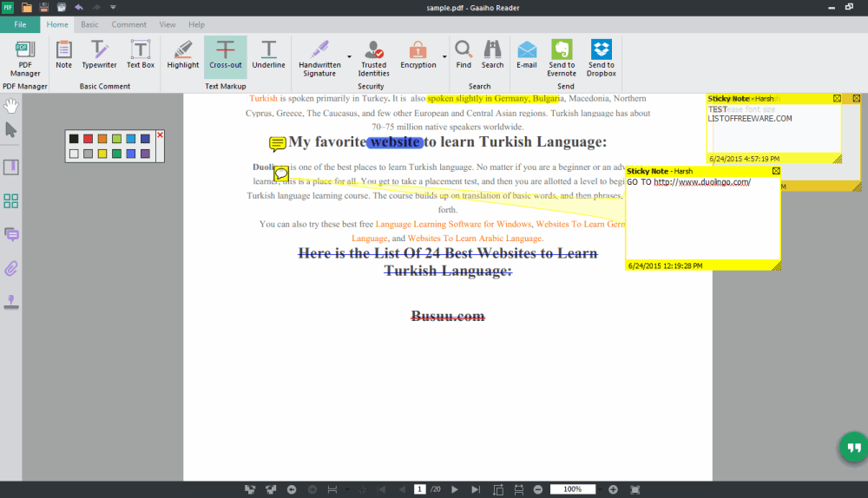Image resolution: width=868 pixels, height=498 pixels.
Task: Switch to the Basic tab
Action: 89,24
